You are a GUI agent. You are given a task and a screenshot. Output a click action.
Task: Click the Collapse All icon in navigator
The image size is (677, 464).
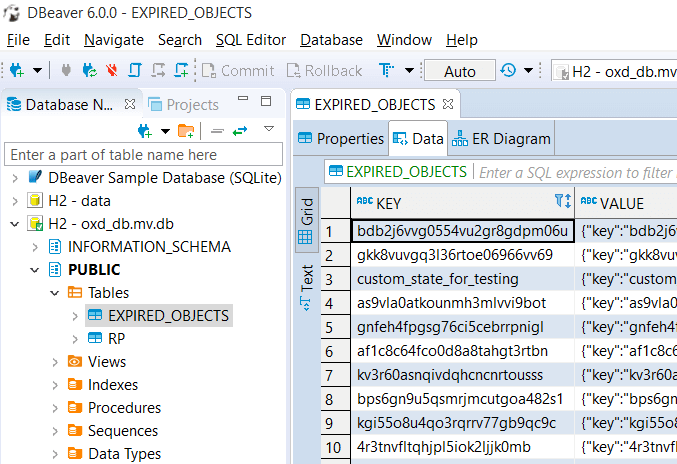click(217, 131)
